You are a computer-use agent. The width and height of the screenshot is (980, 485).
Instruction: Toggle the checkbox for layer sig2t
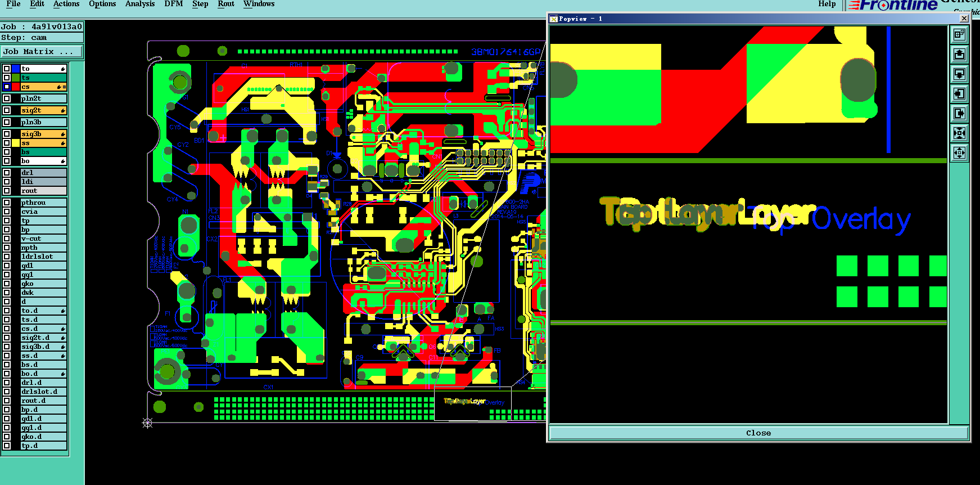click(7, 110)
